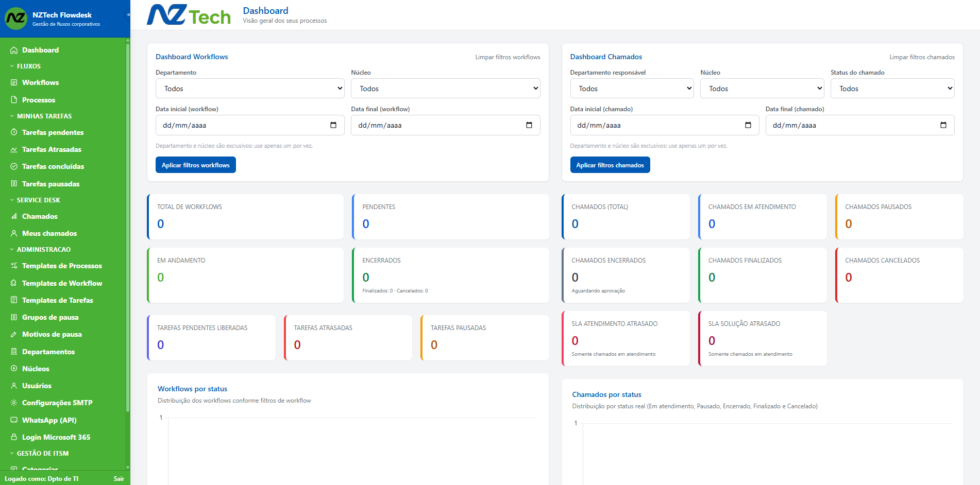This screenshot has height=485, width=980.
Task: Collapse the sidebar with the arrow toggle
Action: coord(128,15)
